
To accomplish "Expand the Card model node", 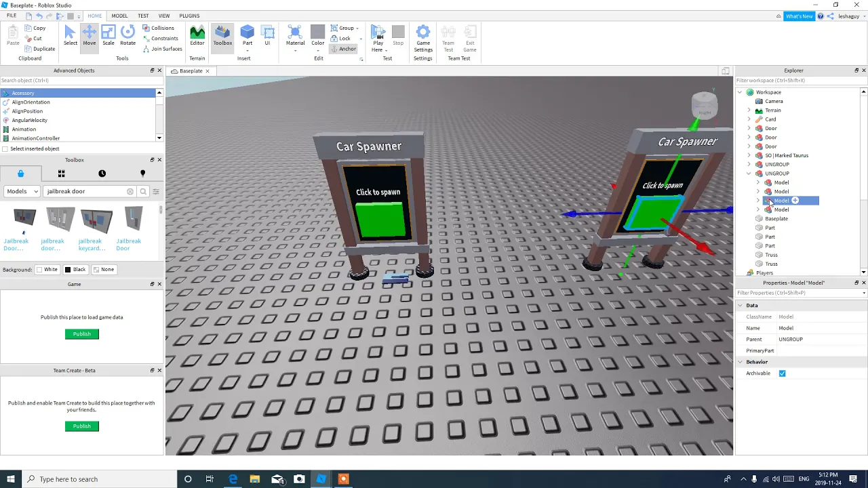I will click(x=749, y=119).
